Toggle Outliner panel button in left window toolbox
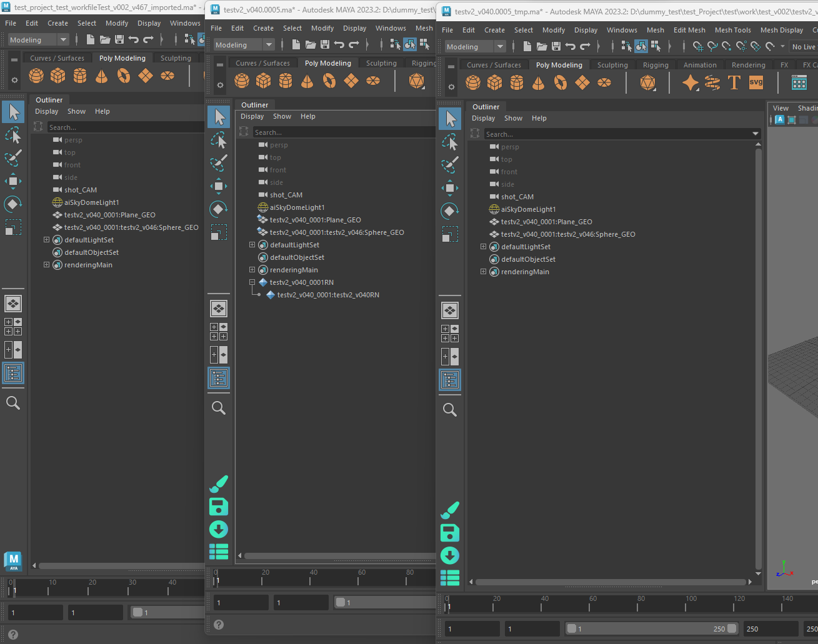The width and height of the screenshot is (818, 644). point(13,373)
